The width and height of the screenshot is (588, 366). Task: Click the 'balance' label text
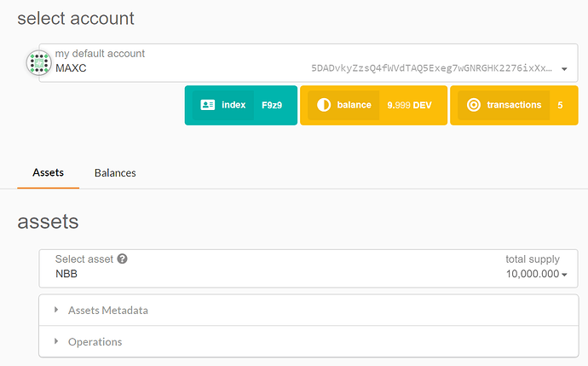click(x=354, y=105)
